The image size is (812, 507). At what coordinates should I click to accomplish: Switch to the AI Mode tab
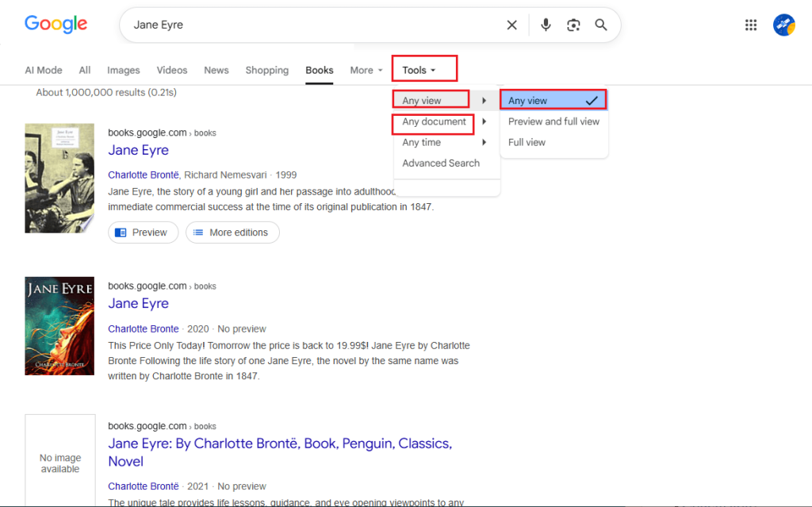point(44,70)
